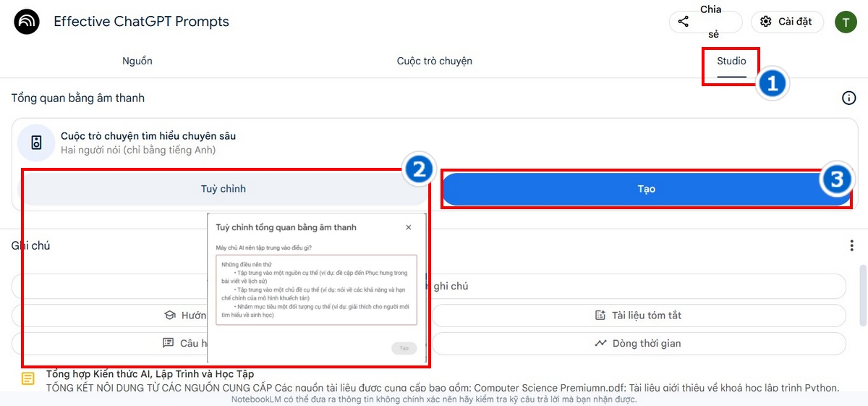This screenshot has height=406, width=868.
Task: Focus the AI focus text field in dialog
Action: [316, 289]
